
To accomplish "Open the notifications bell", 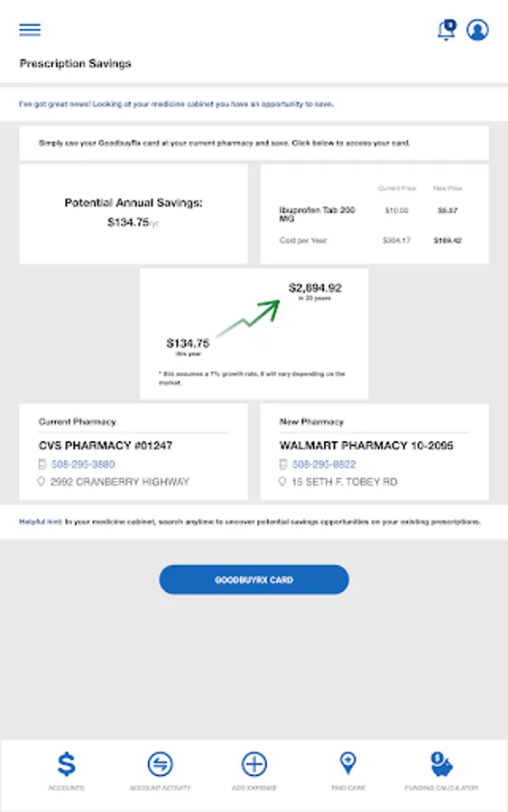I will [447, 30].
